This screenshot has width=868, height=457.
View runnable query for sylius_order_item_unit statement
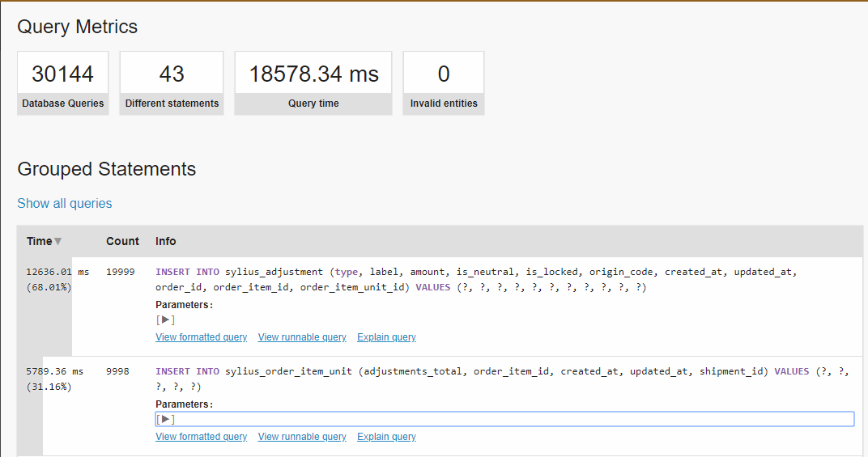point(302,437)
